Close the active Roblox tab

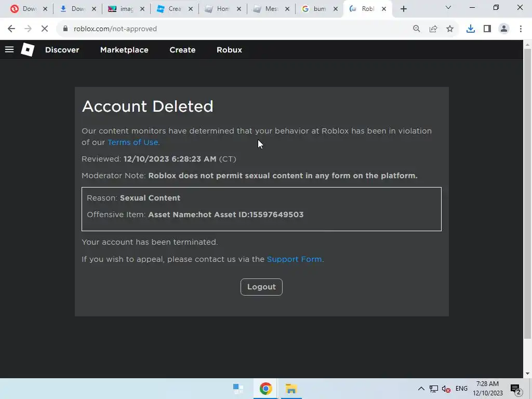384,9
